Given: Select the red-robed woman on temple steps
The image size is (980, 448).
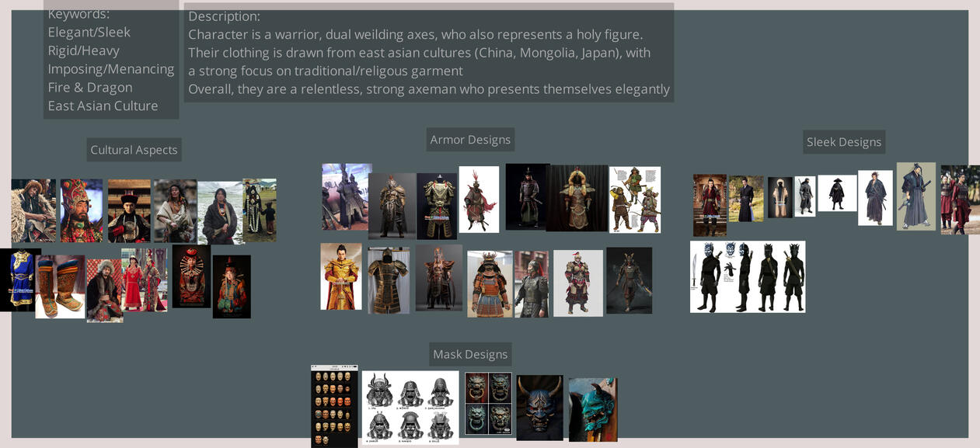Looking at the screenshot, I should (x=710, y=205).
